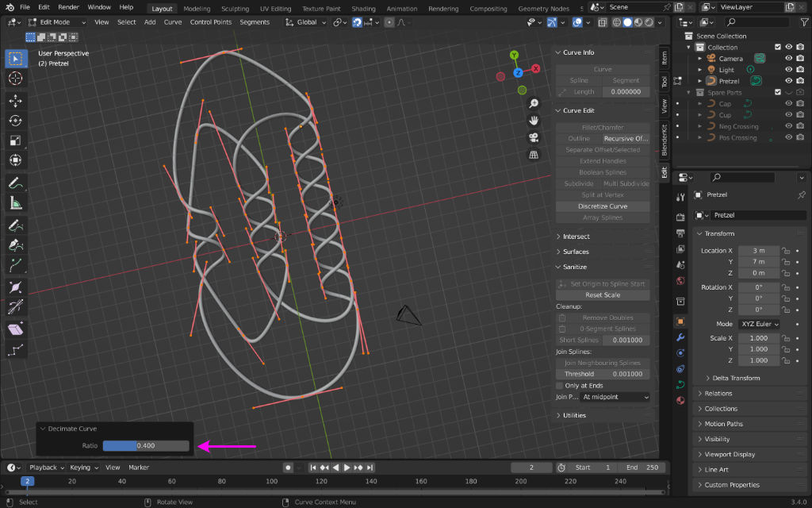Image resolution: width=812 pixels, height=508 pixels.
Task: Switch to orthographic grid view icon
Action: (534, 154)
